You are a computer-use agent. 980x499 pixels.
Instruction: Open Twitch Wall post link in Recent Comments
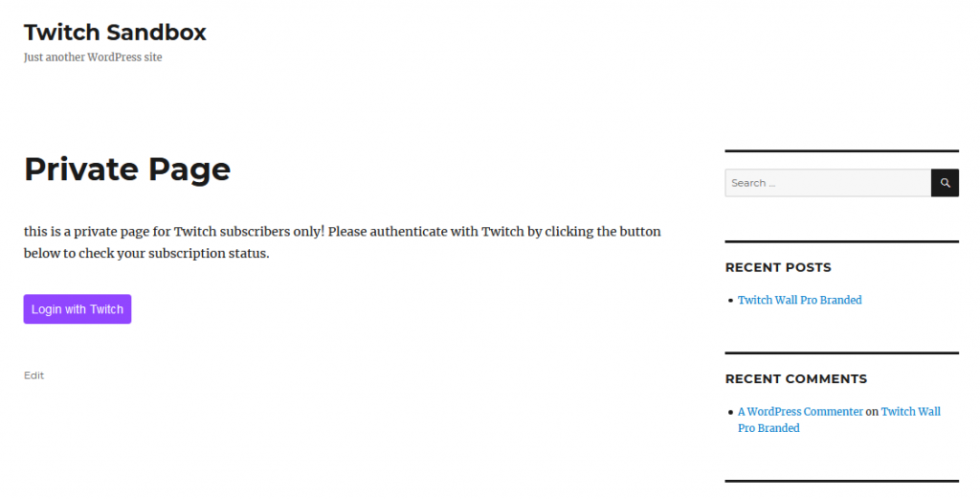838,420
